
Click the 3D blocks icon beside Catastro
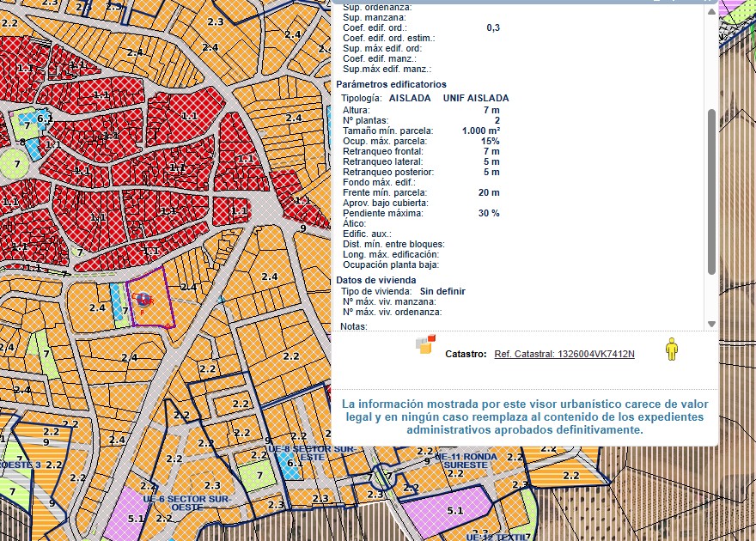pos(425,343)
